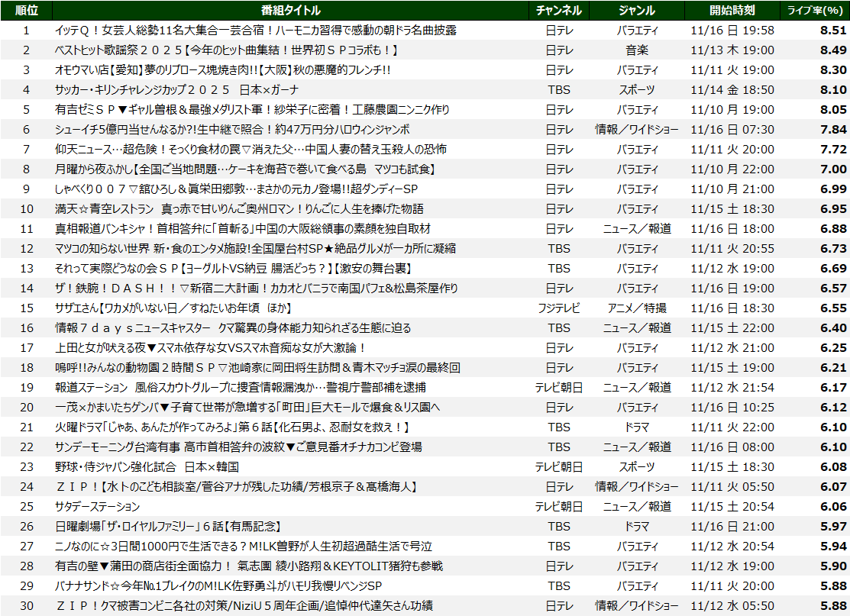Click the チャンネル column header
Viewport: 850px width, 616px height.
559,10
